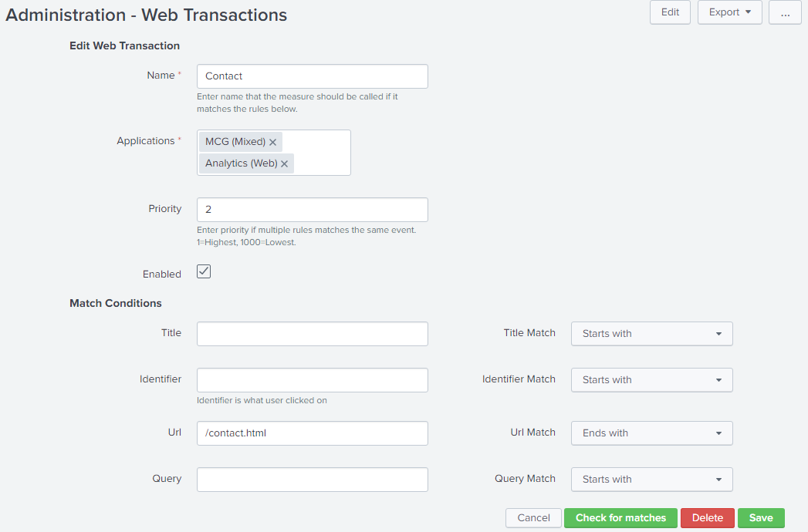
Task: Remove the Analytics (Web) application tag
Action: click(284, 163)
